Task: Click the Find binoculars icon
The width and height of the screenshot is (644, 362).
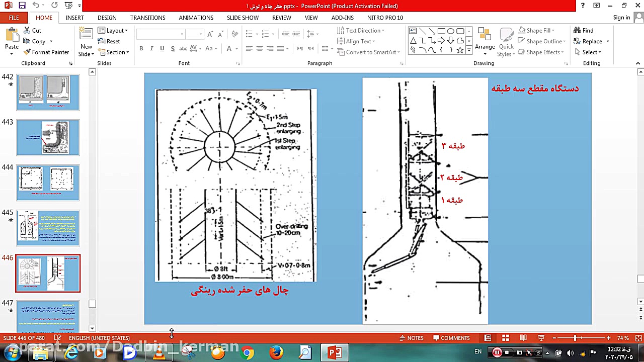Action: 577,31
